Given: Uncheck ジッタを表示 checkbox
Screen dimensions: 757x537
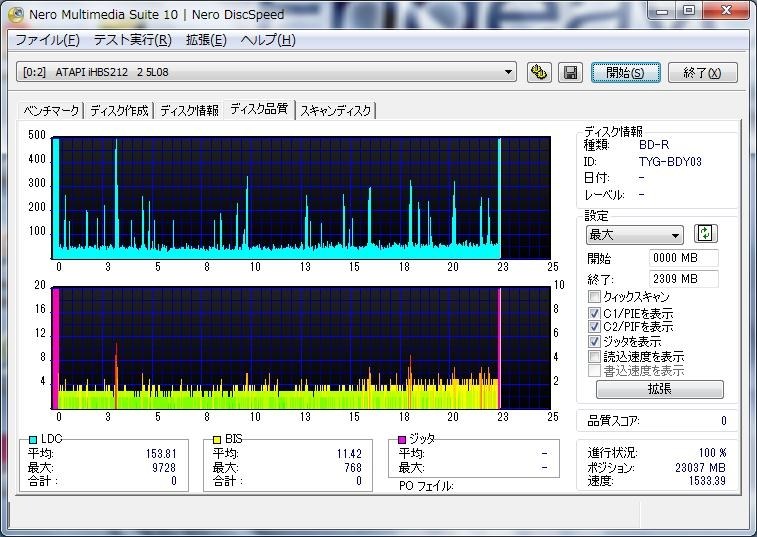Looking at the screenshot, I should (x=594, y=341).
